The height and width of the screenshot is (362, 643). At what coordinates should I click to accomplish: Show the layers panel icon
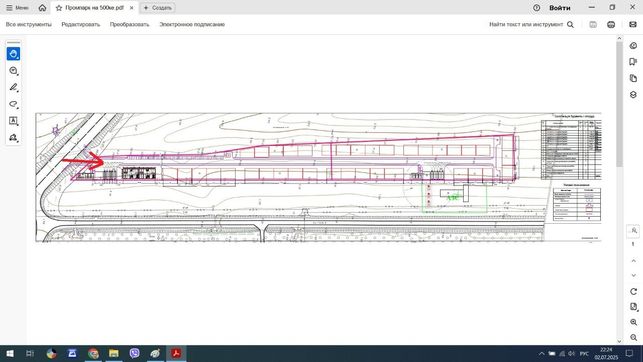click(633, 95)
